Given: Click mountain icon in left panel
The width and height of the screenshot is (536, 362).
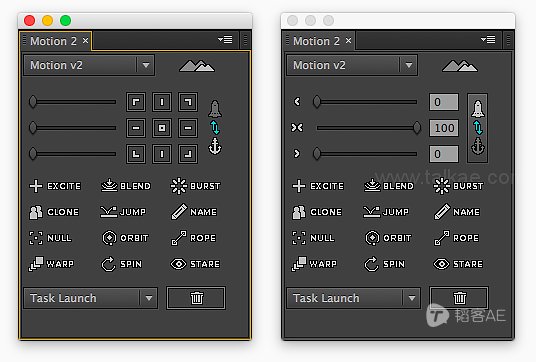Looking at the screenshot, I should tap(197, 66).
